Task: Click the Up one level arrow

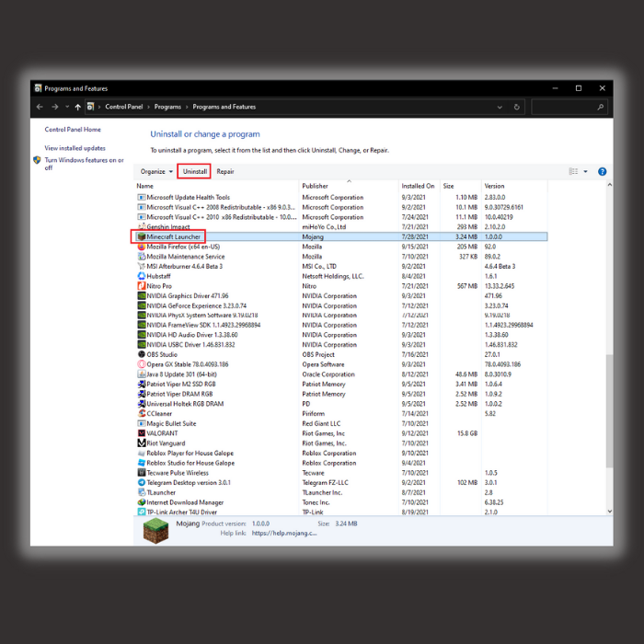Action: (77, 107)
